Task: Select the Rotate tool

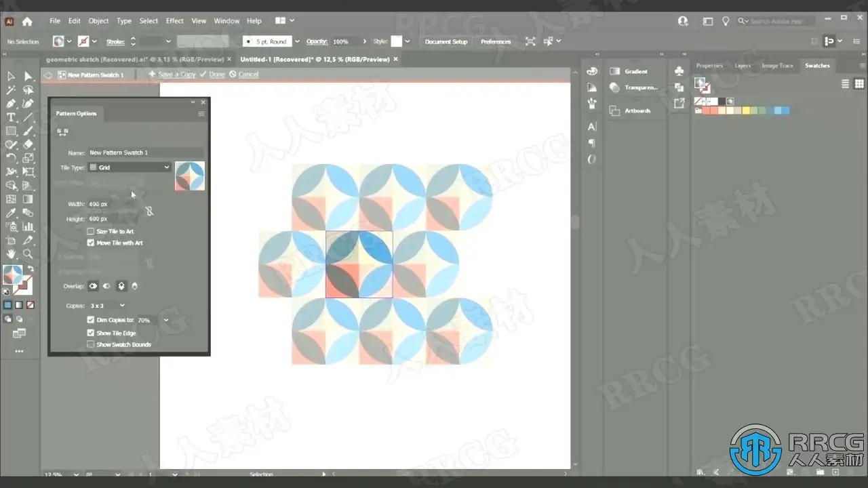Action: 11,158
